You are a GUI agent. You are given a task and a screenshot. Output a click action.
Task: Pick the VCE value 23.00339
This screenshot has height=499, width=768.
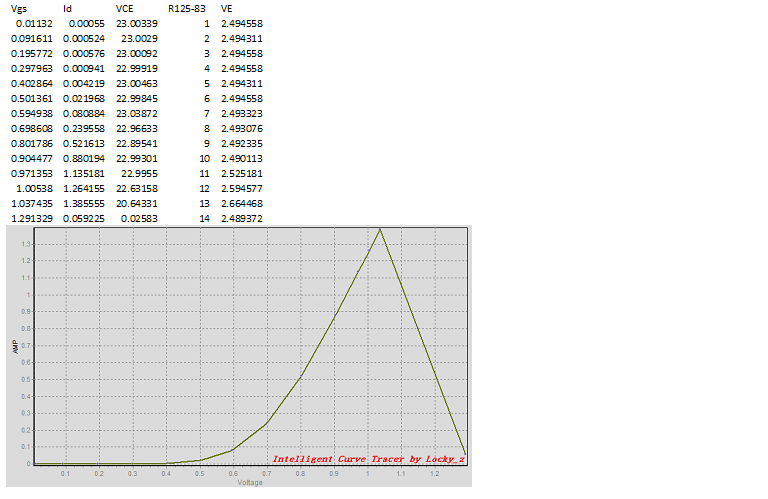(x=137, y=24)
